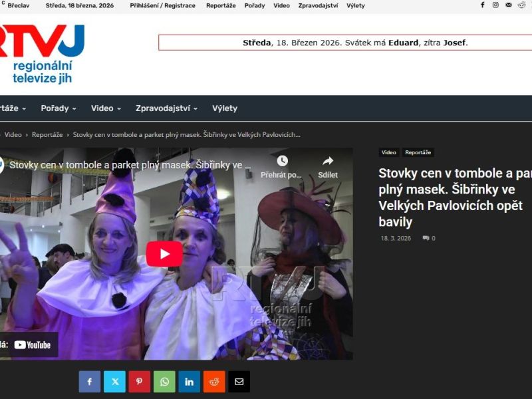Open Výlety in the main navigation

click(x=225, y=108)
